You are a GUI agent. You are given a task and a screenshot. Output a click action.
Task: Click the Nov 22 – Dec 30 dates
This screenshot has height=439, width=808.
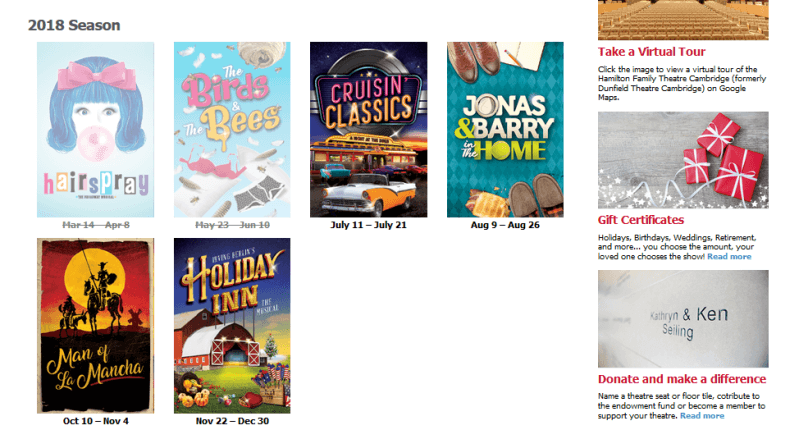tap(232, 421)
